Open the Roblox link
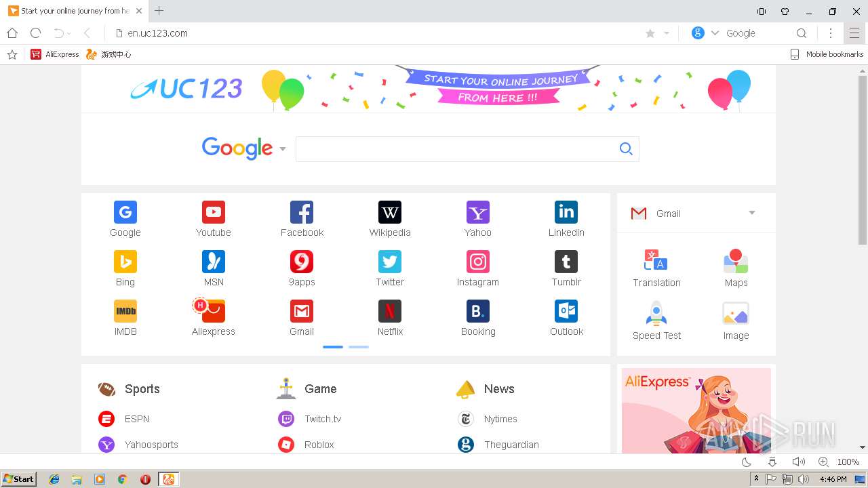868x488 pixels. tap(307, 445)
